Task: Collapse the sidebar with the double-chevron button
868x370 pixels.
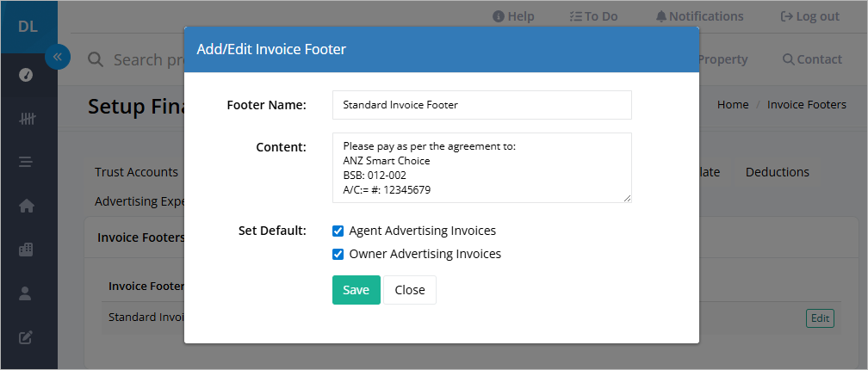Action: [58, 57]
